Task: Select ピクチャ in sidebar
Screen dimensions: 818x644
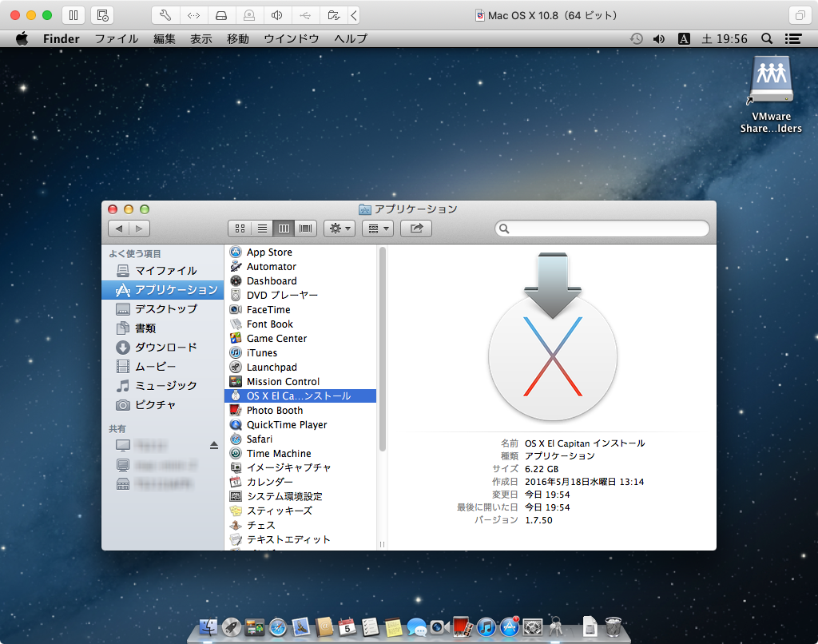Action: (x=163, y=405)
